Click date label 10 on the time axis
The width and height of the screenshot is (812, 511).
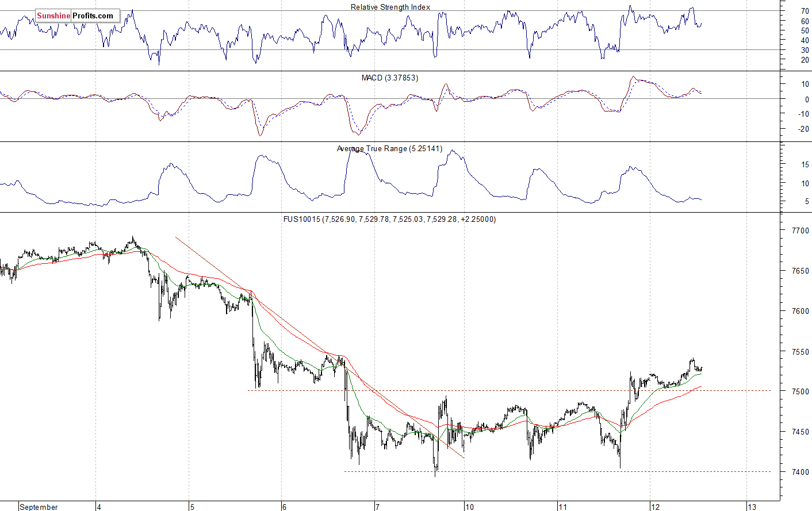469,507
